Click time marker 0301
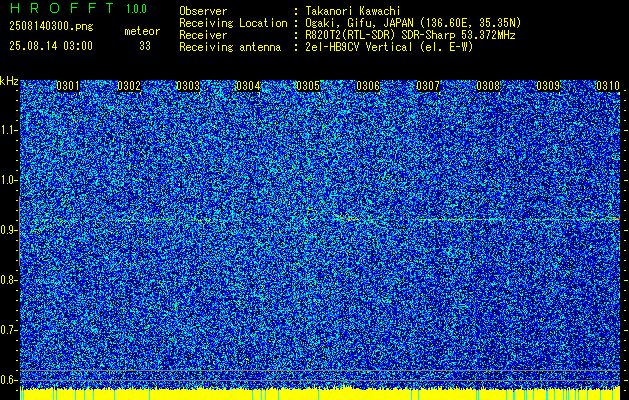This screenshot has height=400, width=629. click(x=68, y=86)
